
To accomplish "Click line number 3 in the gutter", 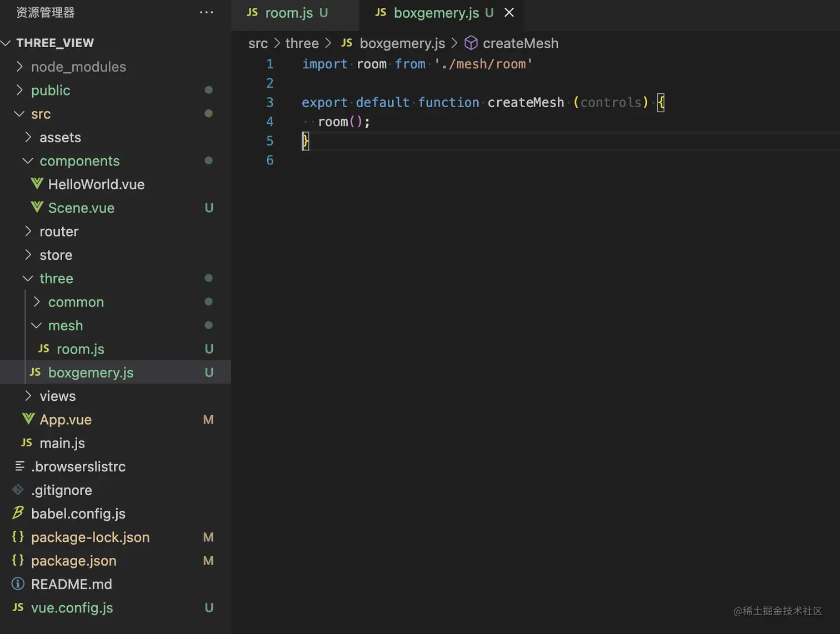I will point(270,102).
